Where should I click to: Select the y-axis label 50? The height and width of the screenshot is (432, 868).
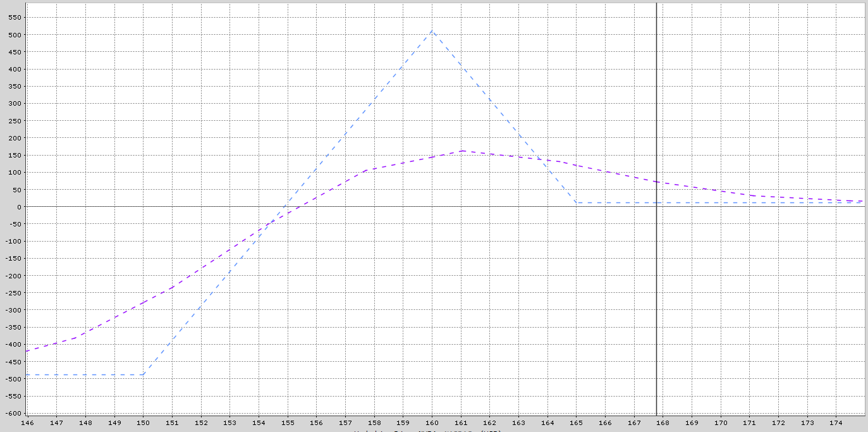16,189
